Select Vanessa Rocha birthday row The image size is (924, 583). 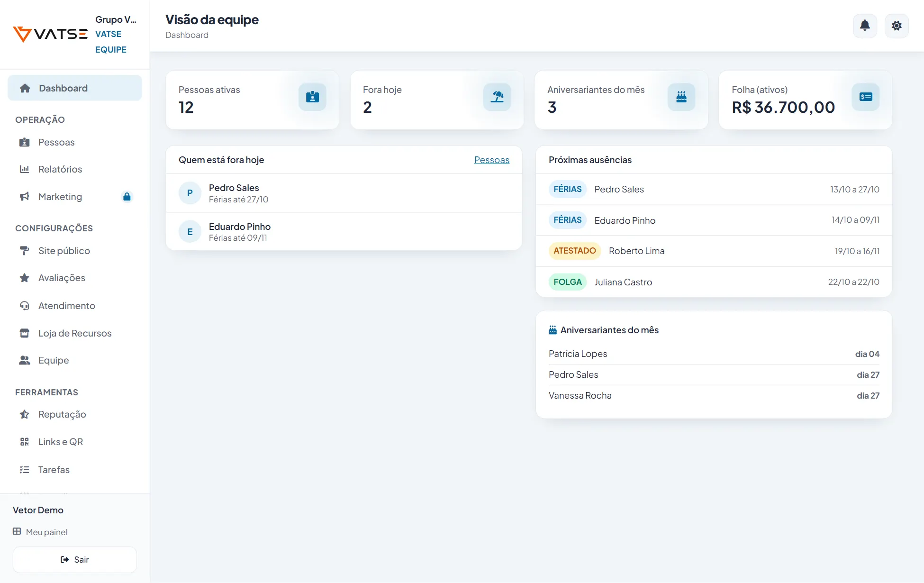tap(714, 396)
